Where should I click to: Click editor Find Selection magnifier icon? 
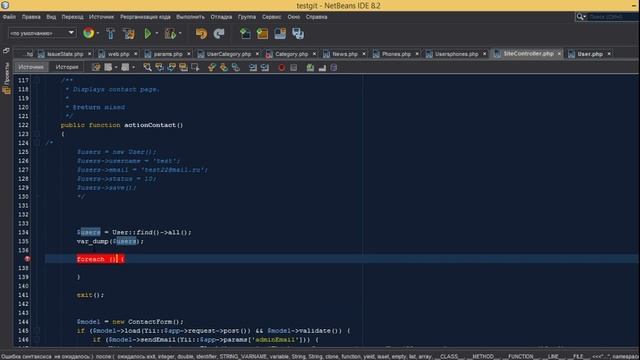click(147, 67)
